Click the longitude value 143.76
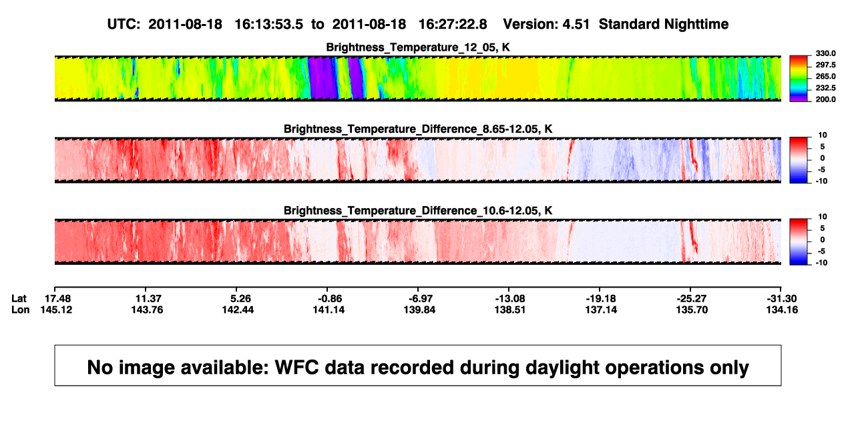 pos(148,310)
